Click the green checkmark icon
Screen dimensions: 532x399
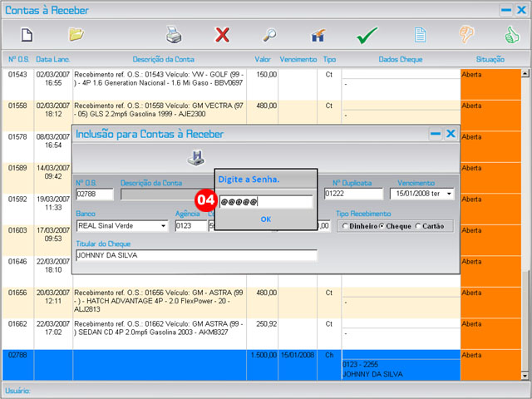367,36
